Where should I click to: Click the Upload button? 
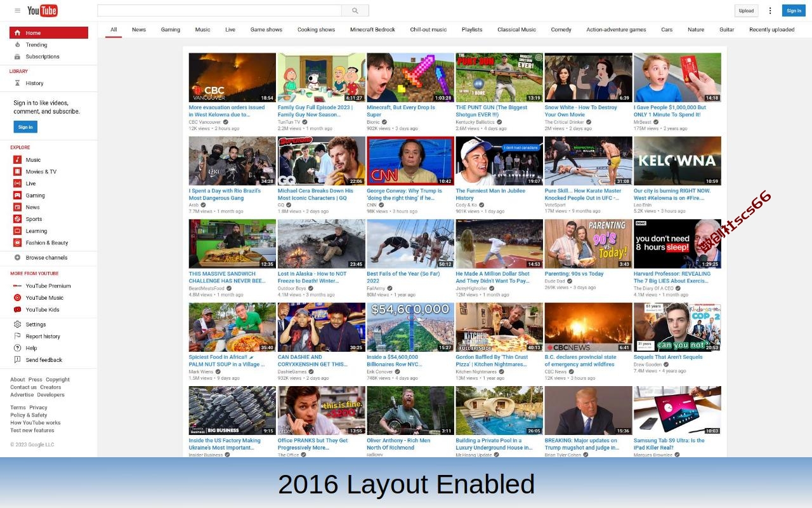(x=747, y=11)
